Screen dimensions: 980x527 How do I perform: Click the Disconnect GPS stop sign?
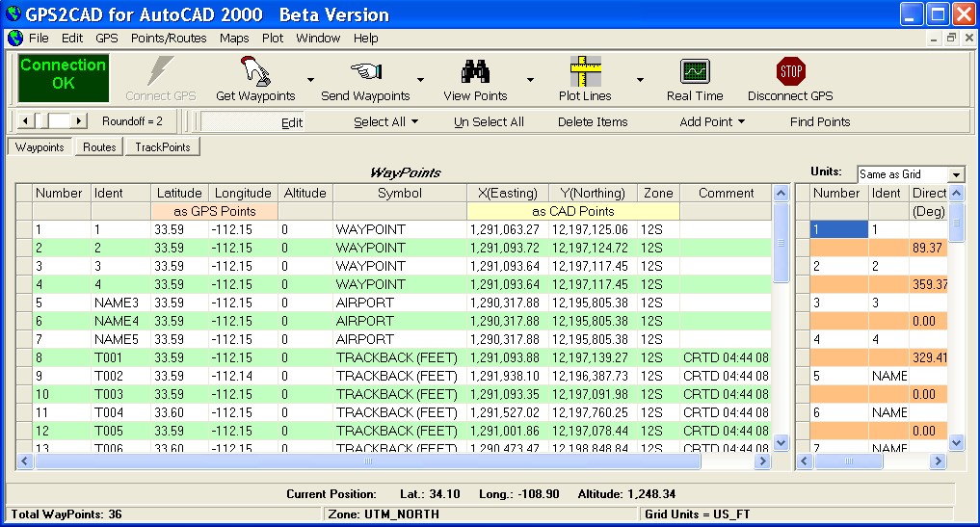(790, 71)
